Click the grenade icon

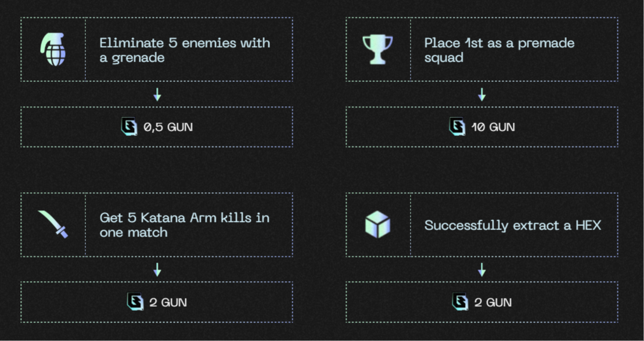tap(53, 49)
